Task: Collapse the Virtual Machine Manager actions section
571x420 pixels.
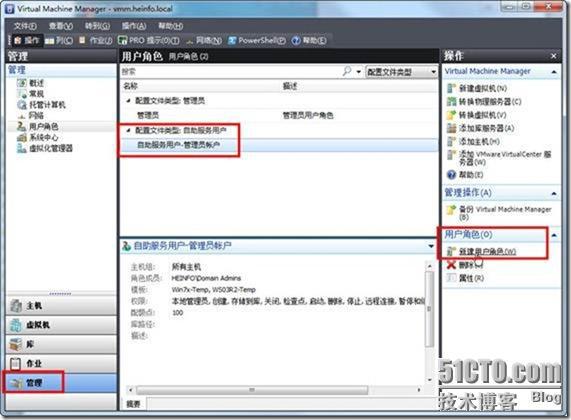Action: point(554,72)
